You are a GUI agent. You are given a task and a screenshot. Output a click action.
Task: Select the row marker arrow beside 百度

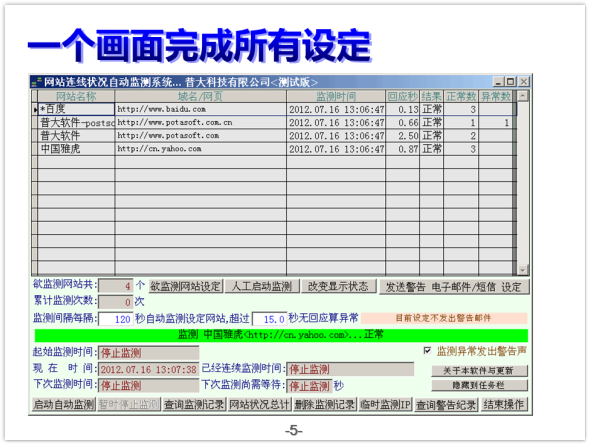pyautogui.click(x=35, y=109)
